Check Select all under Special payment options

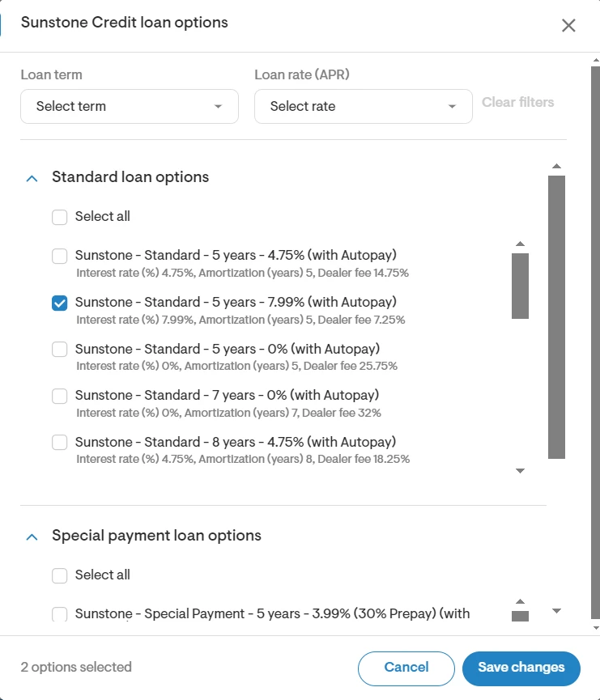coord(59,576)
